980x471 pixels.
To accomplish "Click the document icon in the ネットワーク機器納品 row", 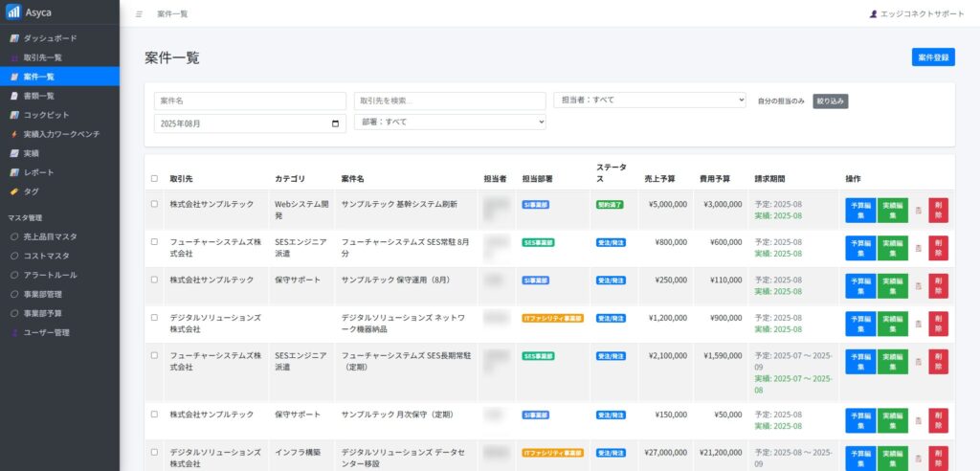I will [x=919, y=324].
